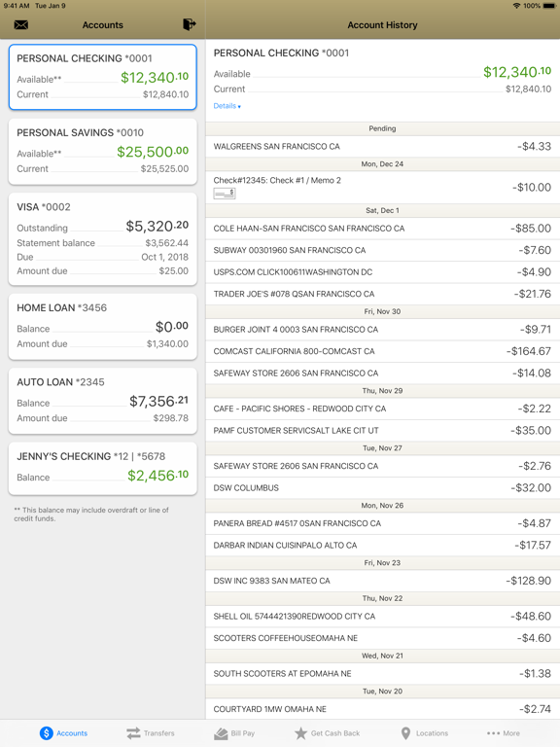Open the More tab
This screenshot has width=560, height=747.
504,733
